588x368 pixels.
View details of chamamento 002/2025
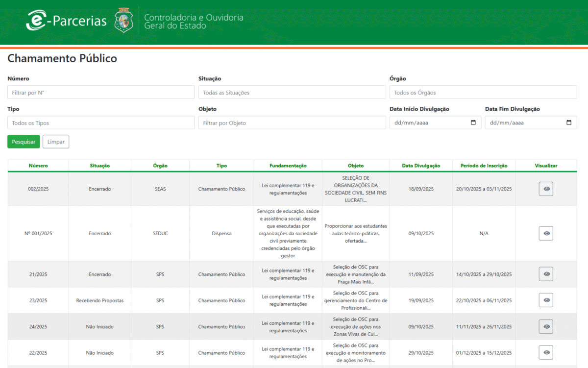(x=546, y=189)
